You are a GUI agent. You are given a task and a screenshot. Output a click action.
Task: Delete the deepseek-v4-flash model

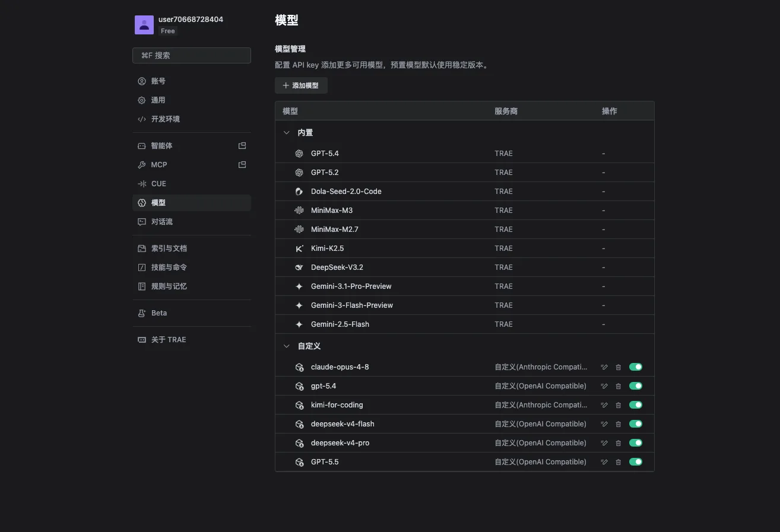coord(618,424)
